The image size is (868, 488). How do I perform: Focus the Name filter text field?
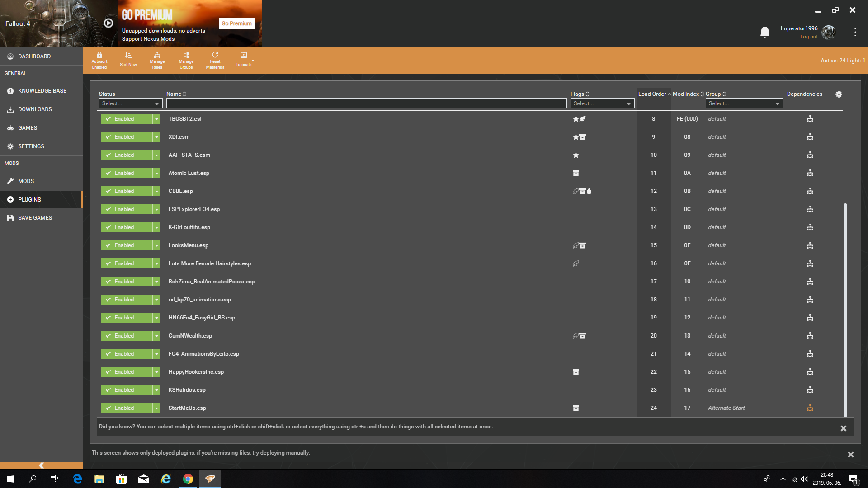366,103
